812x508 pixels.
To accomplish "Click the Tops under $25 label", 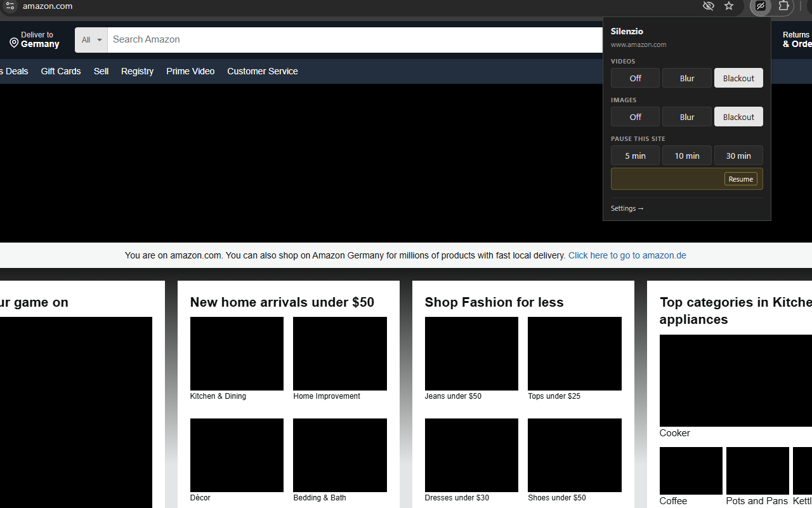I will point(554,396).
